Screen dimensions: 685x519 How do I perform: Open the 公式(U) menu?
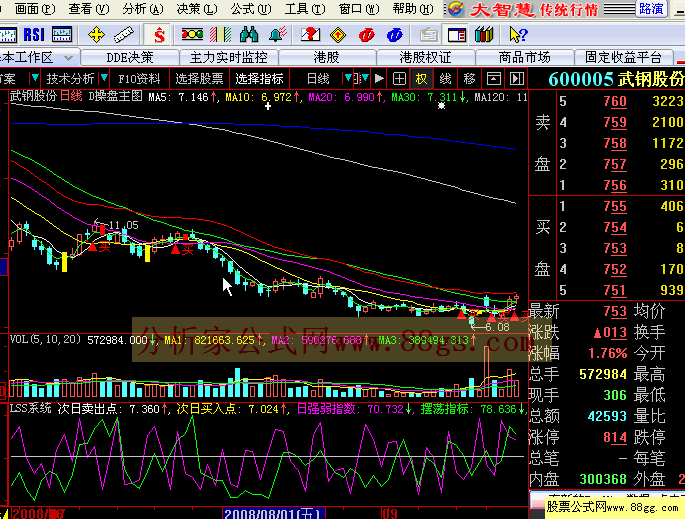coord(251,9)
